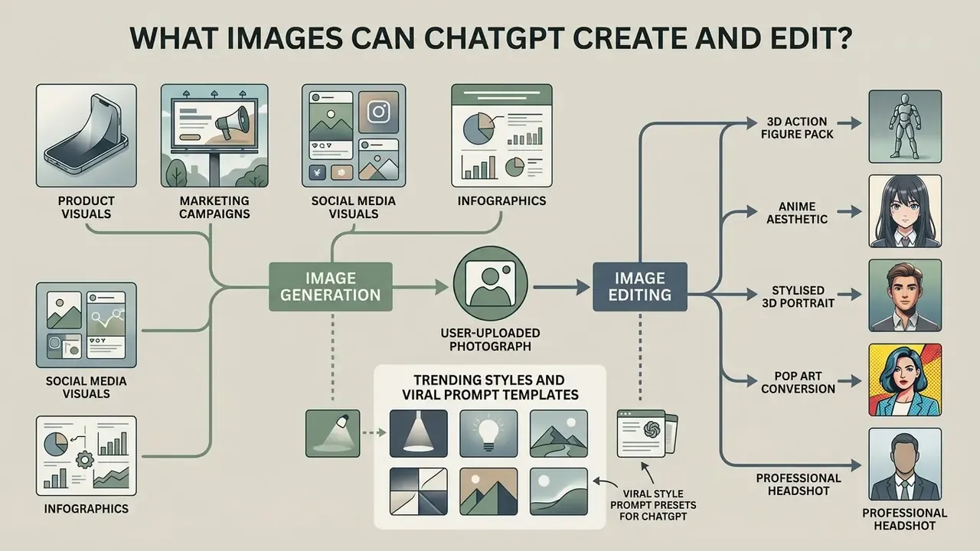Image resolution: width=980 pixels, height=551 pixels.
Task: Select the 'Pop Art Conversion' label
Action: pos(799,383)
